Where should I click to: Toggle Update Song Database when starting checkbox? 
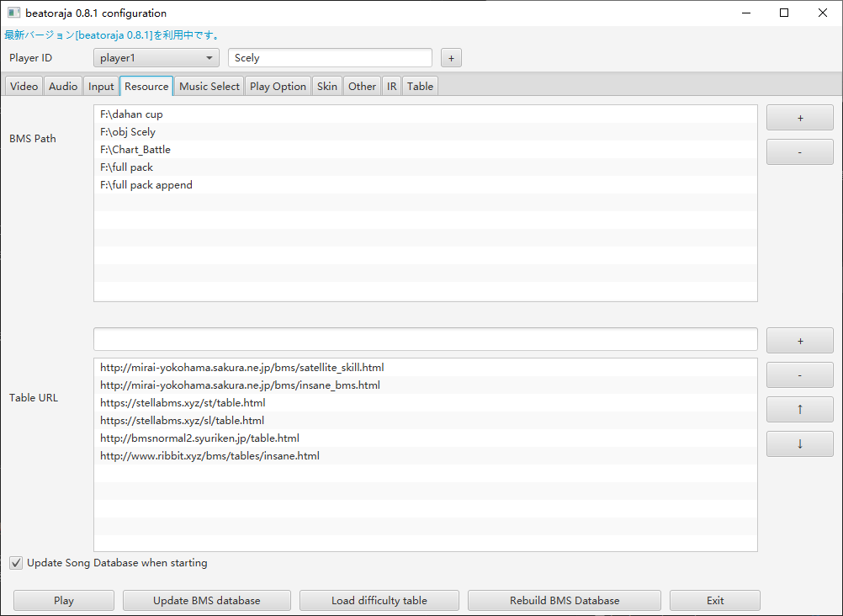(16, 563)
